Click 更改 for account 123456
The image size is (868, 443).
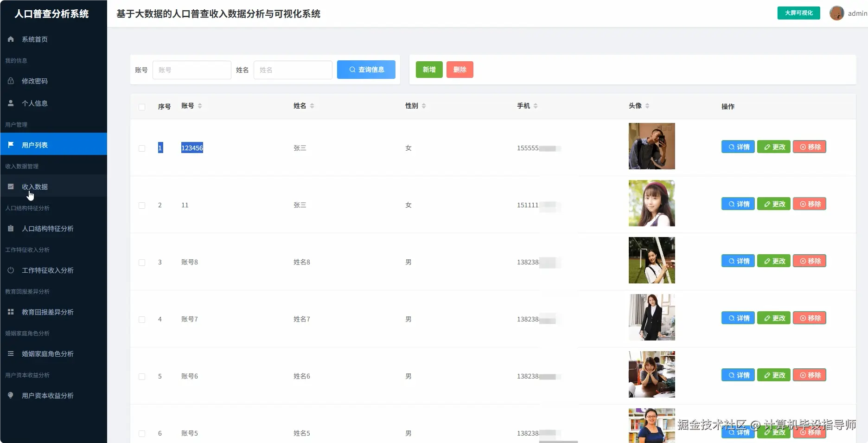[x=774, y=147]
